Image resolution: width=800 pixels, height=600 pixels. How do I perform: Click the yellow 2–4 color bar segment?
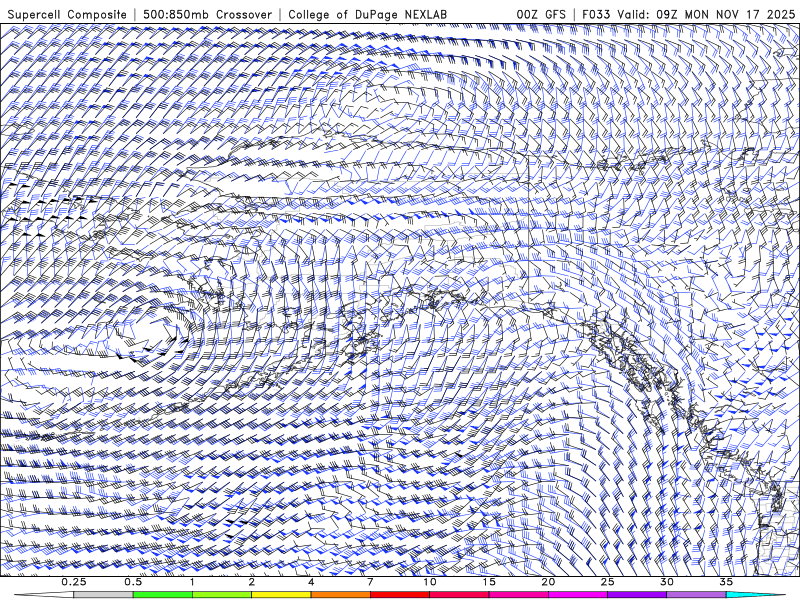coord(281,595)
